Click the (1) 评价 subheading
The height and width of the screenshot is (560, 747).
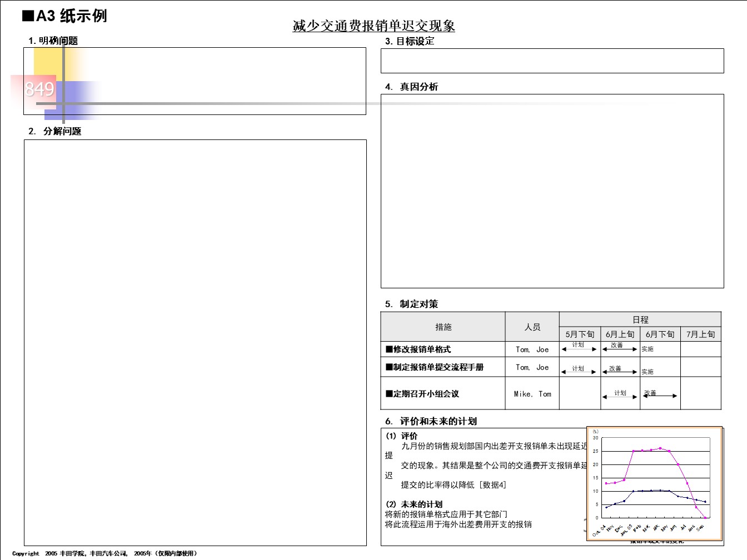(401, 436)
